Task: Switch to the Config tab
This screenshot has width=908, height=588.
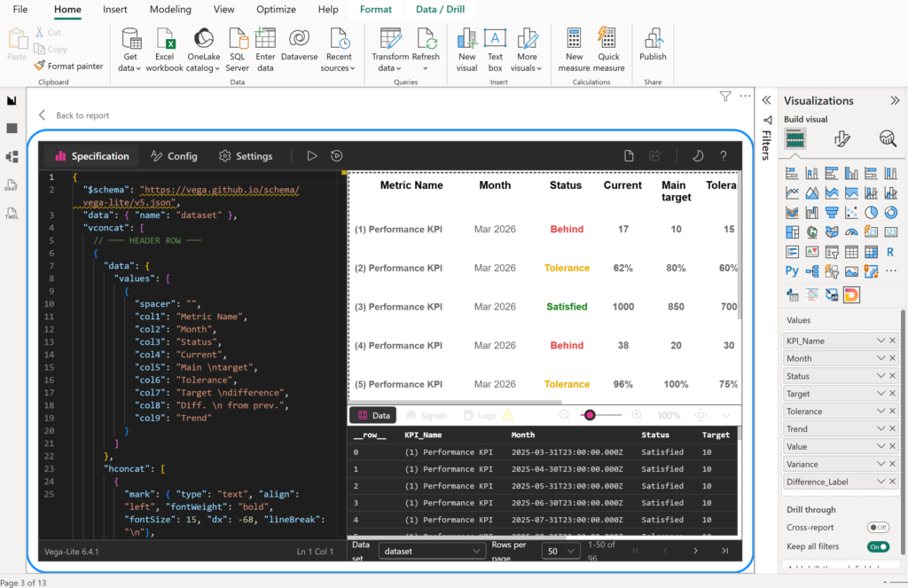Action: click(175, 156)
